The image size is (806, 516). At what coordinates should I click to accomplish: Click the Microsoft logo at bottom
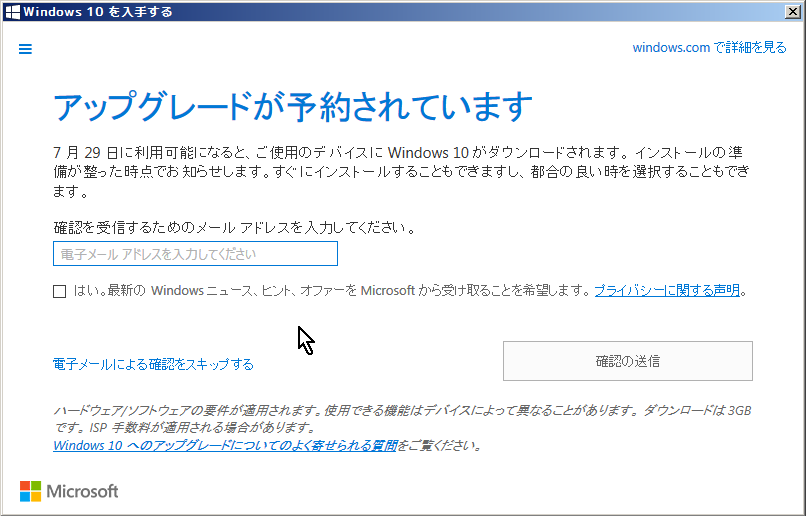(69, 491)
